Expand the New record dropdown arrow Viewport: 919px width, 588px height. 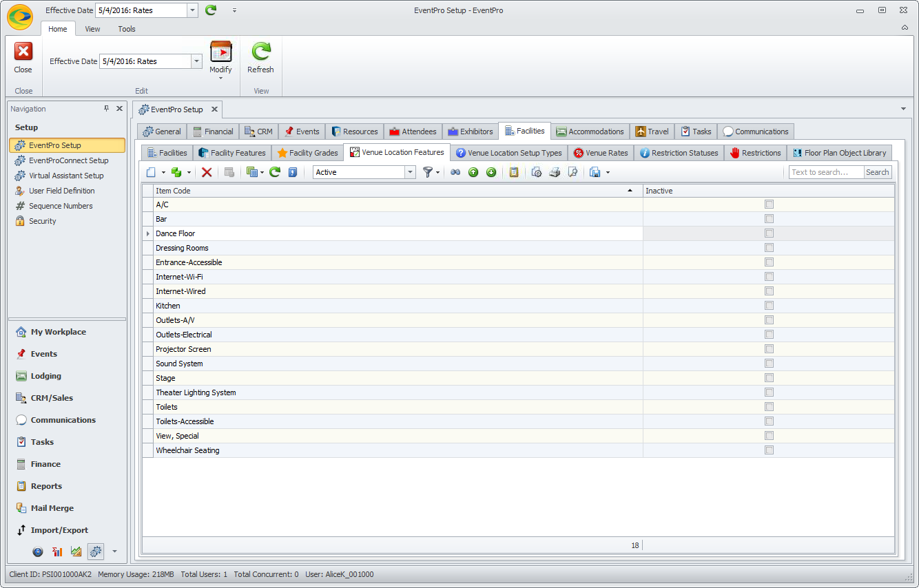click(163, 172)
